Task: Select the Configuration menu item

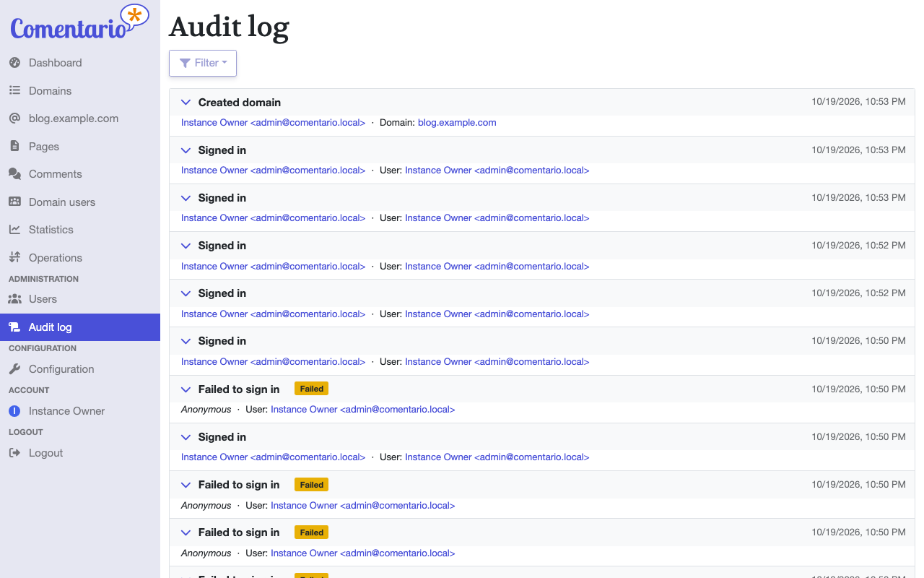Action: coord(80,369)
